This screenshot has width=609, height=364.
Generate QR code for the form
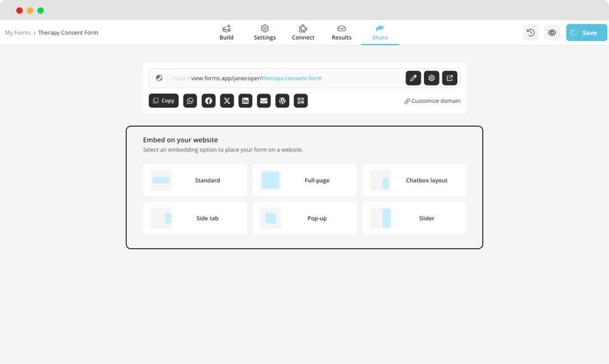click(300, 101)
